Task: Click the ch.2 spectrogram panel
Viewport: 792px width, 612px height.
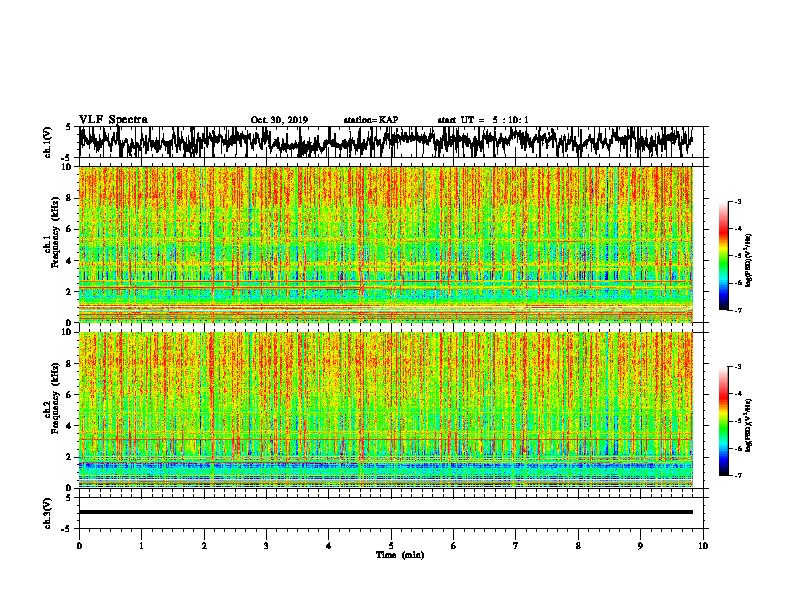Action: coord(385,410)
